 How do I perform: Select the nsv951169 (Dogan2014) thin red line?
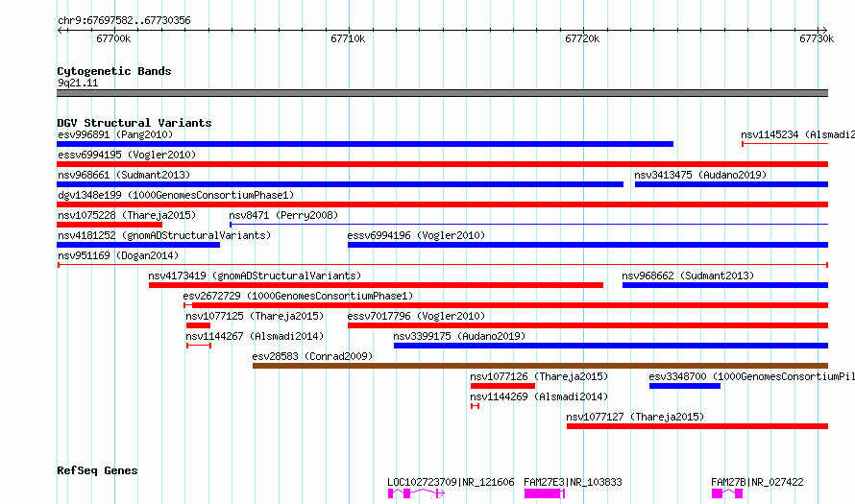pos(443,265)
